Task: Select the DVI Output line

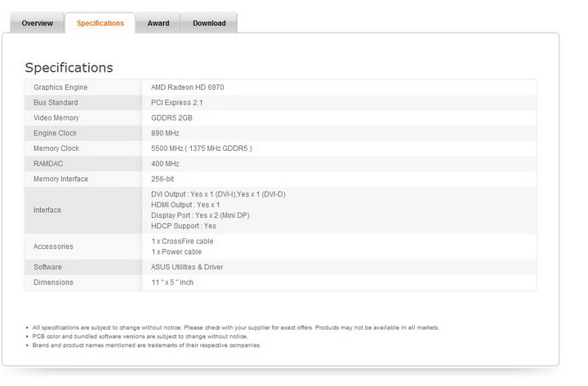Action: click(x=218, y=194)
